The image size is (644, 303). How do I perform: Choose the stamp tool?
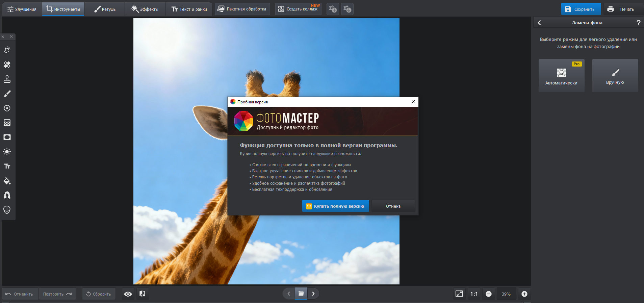click(7, 79)
